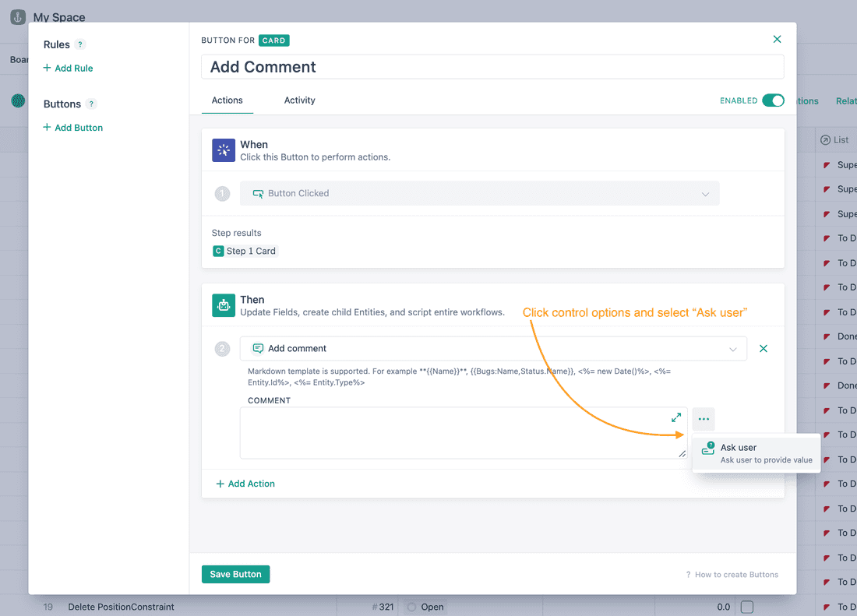
Task: Select Ask user from the options menu
Action: [x=756, y=453]
